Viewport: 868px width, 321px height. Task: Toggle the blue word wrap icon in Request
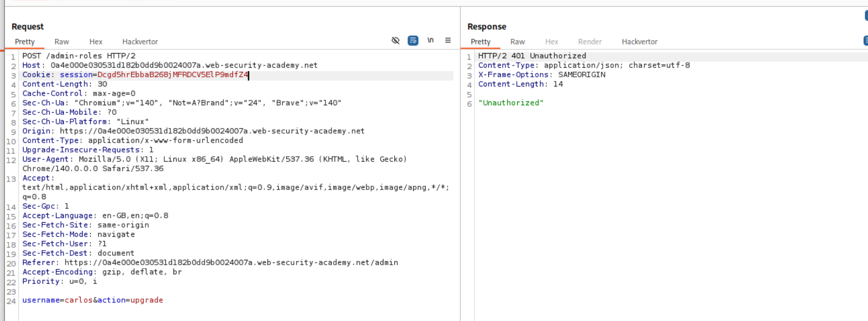[x=413, y=41]
